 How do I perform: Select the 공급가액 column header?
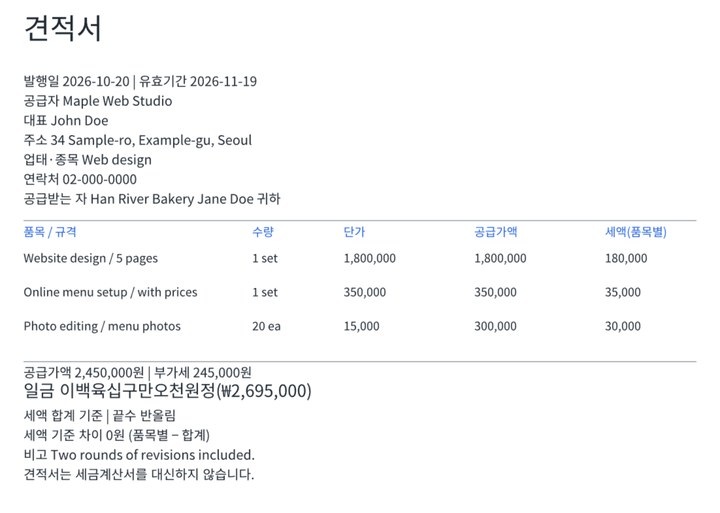[495, 231]
